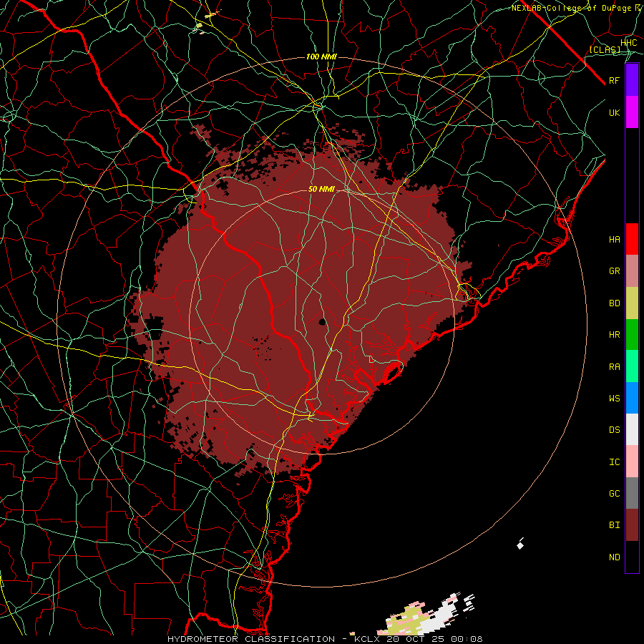Screen dimensions: 644x644
Task: Click the HR legend label
Action: pos(615,335)
